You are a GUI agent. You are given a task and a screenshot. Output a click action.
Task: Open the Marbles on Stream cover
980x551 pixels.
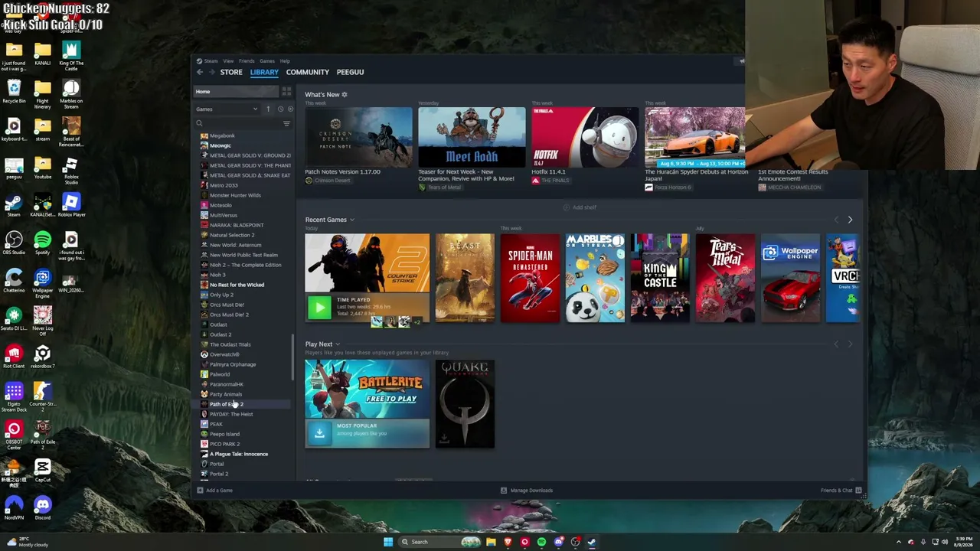point(595,279)
